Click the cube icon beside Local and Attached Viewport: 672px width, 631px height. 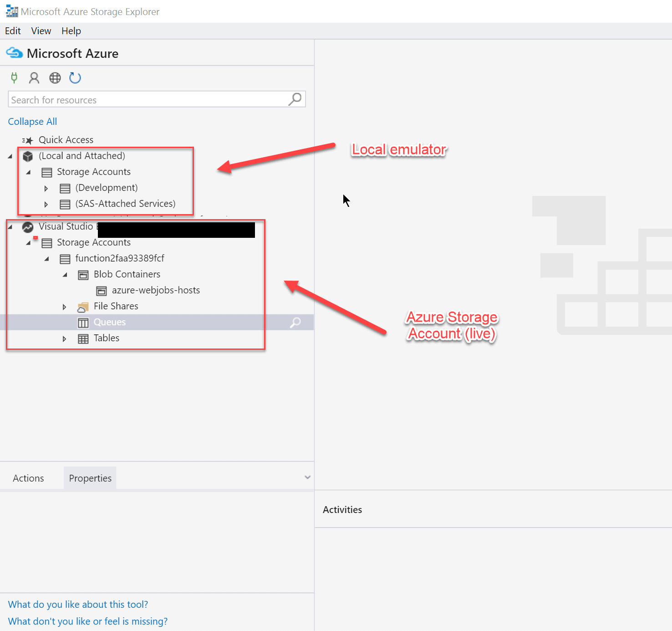tap(28, 156)
